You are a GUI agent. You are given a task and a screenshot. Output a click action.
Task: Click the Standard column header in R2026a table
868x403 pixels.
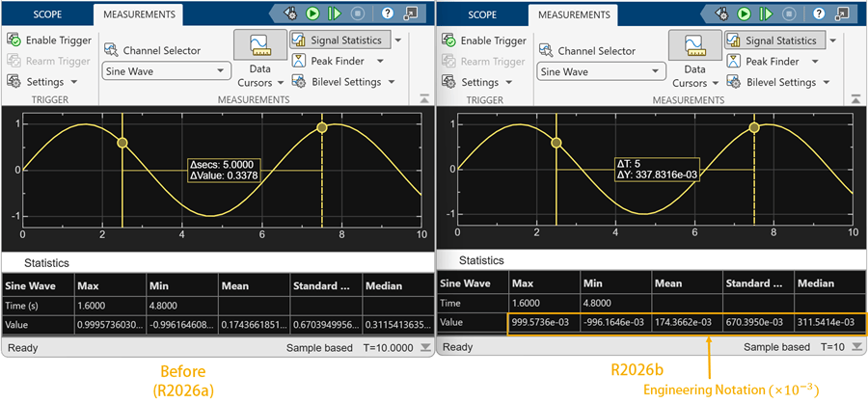[x=326, y=286]
